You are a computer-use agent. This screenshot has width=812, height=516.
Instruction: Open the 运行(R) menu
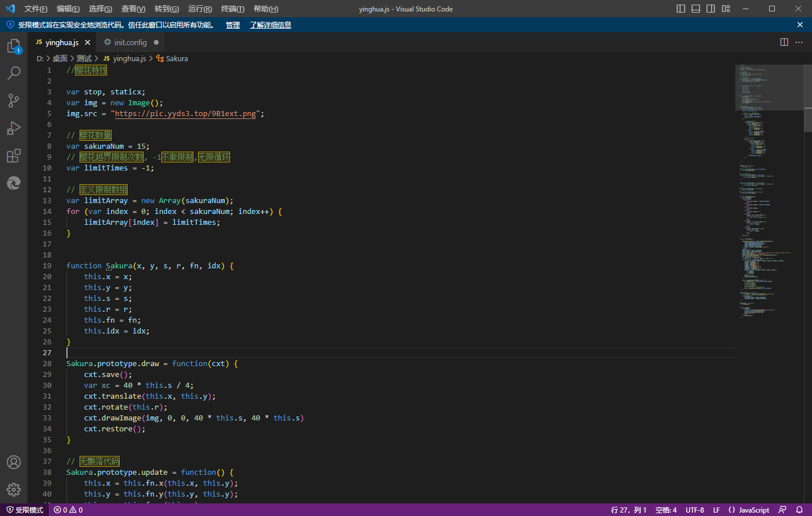200,9
